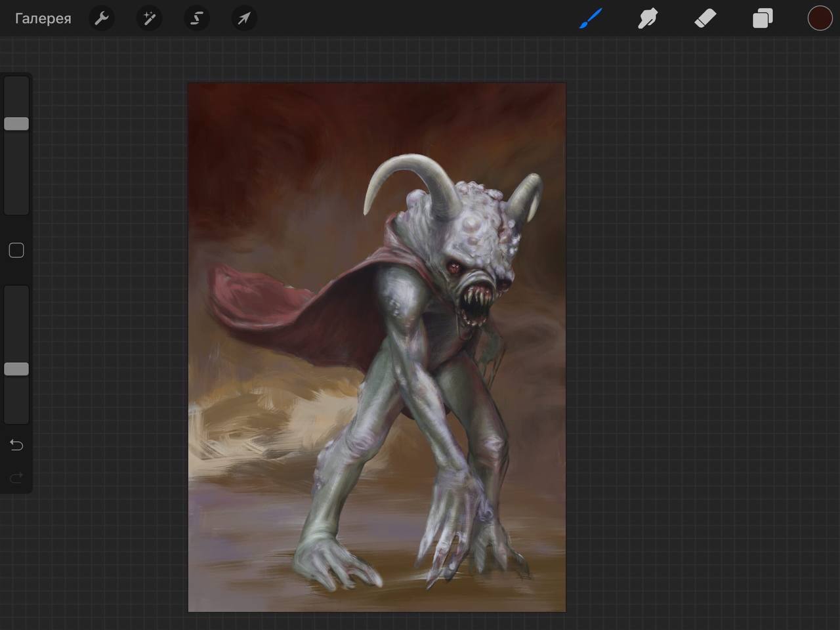Select the Brush paint tool
The width and height of the screenshot is (840, 630).
[x=591, y=18]
